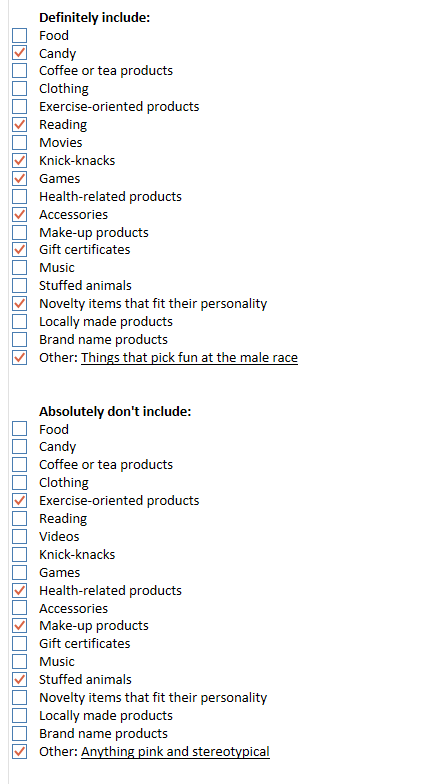433x784 pixels.
Task: Check Music under Absolutely don't include
Action: click(20, 662)
